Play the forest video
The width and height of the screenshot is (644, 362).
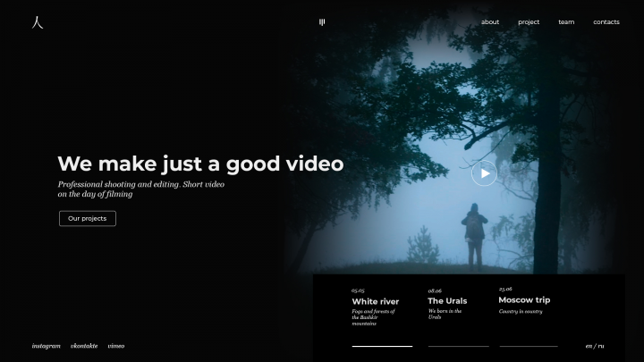pyautogui.click(x=484, y=173)
